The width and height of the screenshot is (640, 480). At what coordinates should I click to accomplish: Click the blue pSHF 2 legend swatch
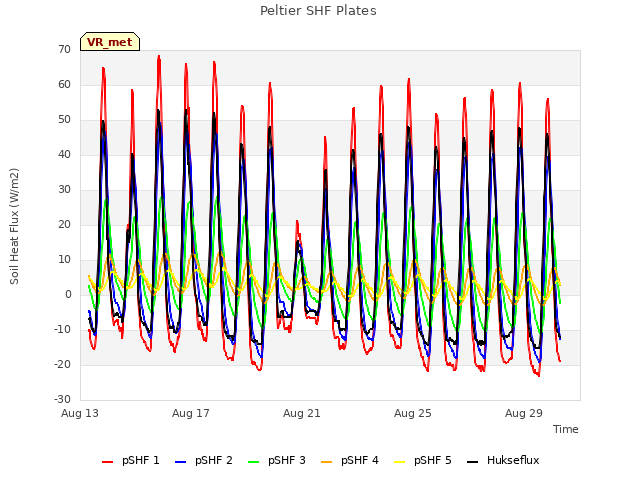[x=180, y=462]
